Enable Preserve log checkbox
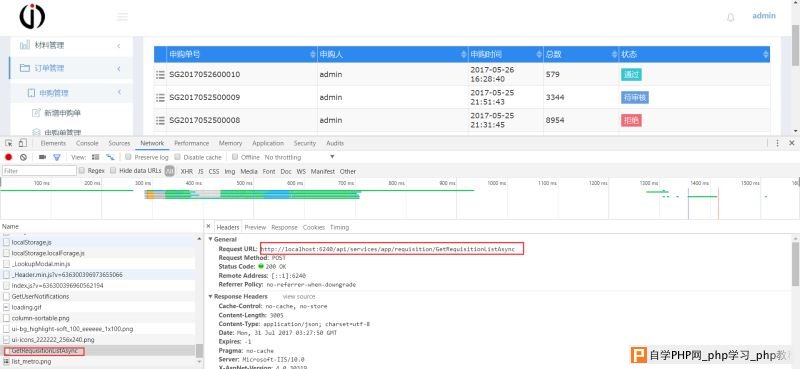The height and width of the screenshot is (369, 800). coord(129,157)
